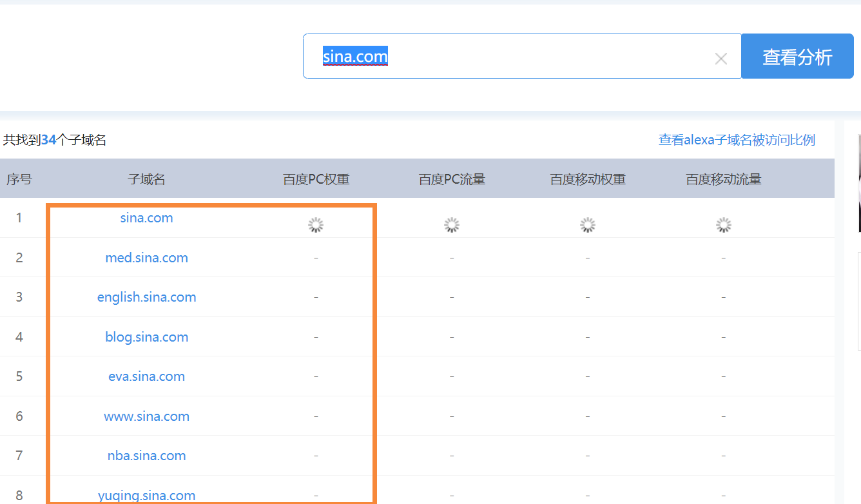Click row number 2 in 序号 column
861x504 pixels.
pyautogui.click(x=19, y=258)
